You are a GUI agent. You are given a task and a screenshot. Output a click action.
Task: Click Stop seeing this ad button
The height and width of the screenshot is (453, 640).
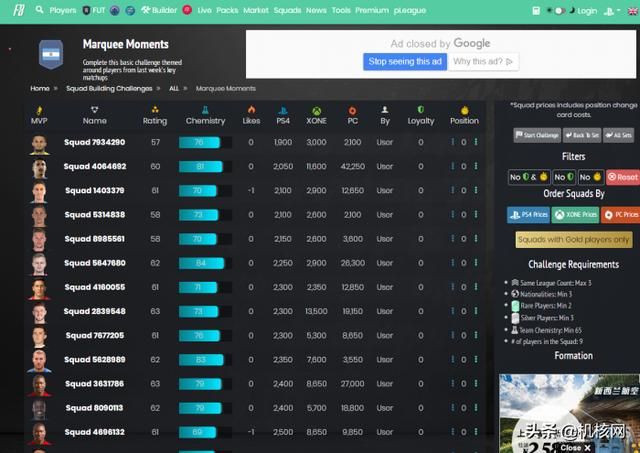(405, 62)
